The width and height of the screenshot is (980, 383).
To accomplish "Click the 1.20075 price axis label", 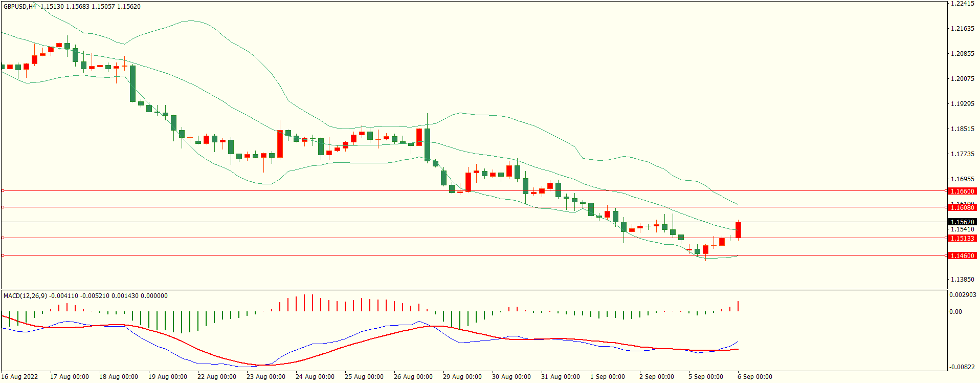I will point(962,79).
